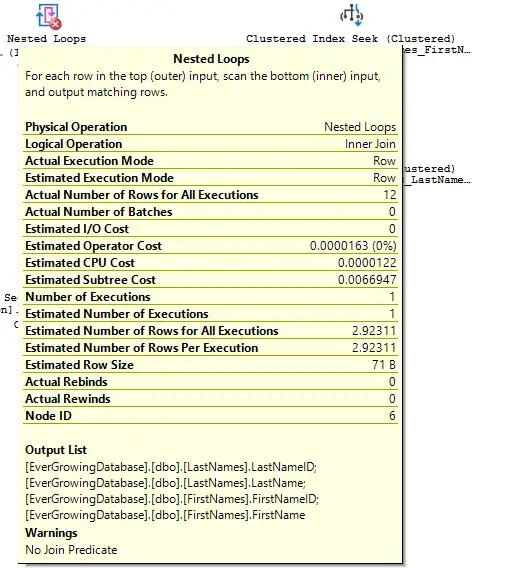Screen dimensions: 512x568
Task: Click the Nested Loops operator label
Action: coord(46,39)
